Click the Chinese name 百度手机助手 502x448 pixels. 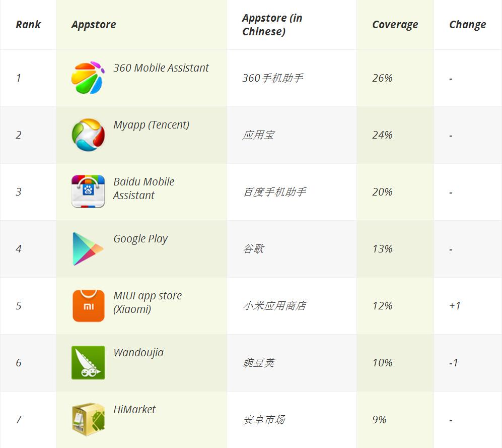click(274, 192)
